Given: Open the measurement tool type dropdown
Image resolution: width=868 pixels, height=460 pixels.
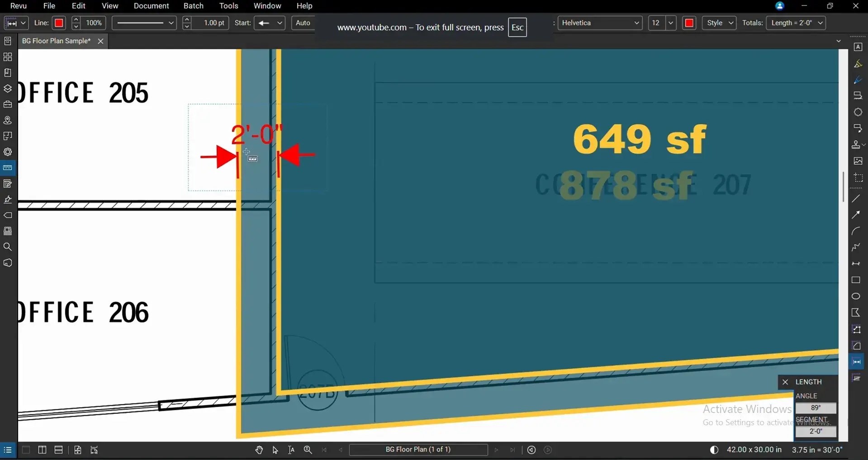Looking at the screenshot, I should tap(16, 23).
